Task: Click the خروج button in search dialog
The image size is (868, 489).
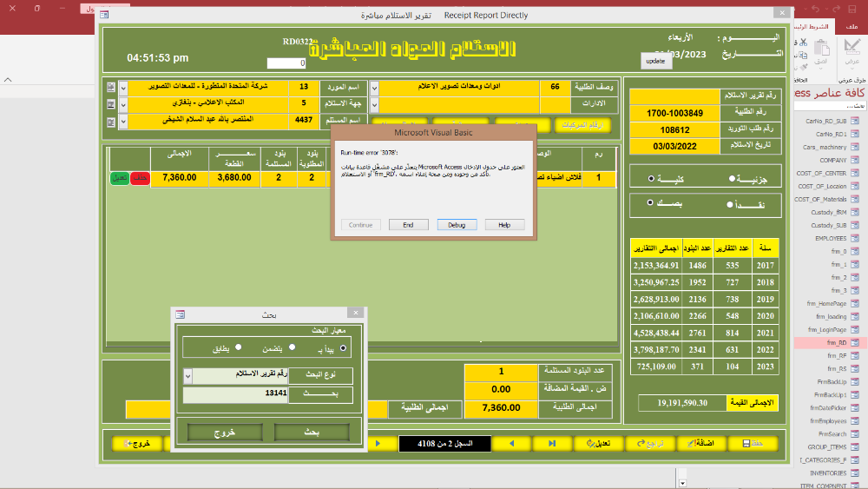Action: click(225, 432)
